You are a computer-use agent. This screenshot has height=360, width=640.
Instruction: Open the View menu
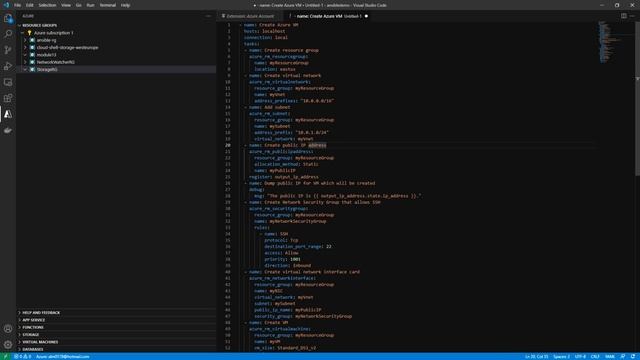[x=66, y=5]
